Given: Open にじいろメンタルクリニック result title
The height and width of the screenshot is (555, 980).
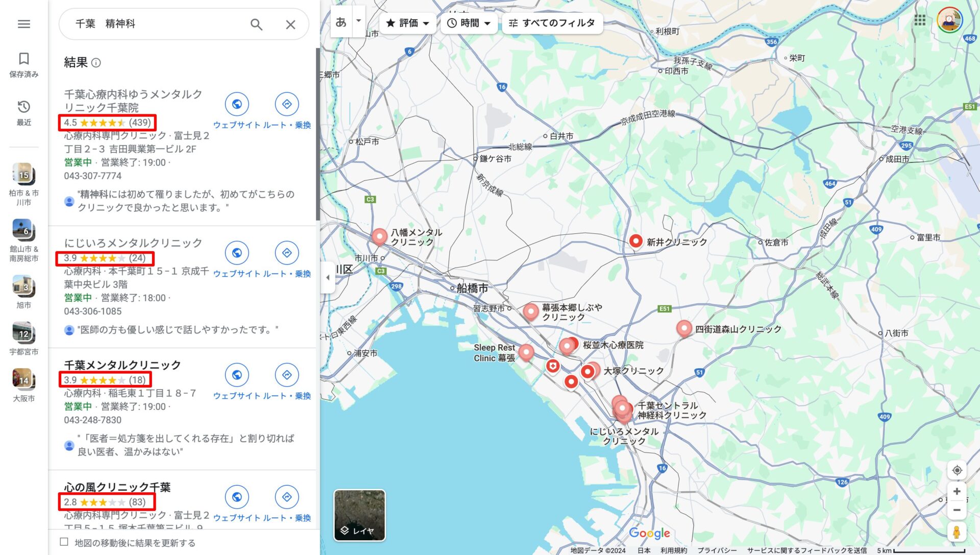Looking at the screenshot, I should tap(133, 243).
